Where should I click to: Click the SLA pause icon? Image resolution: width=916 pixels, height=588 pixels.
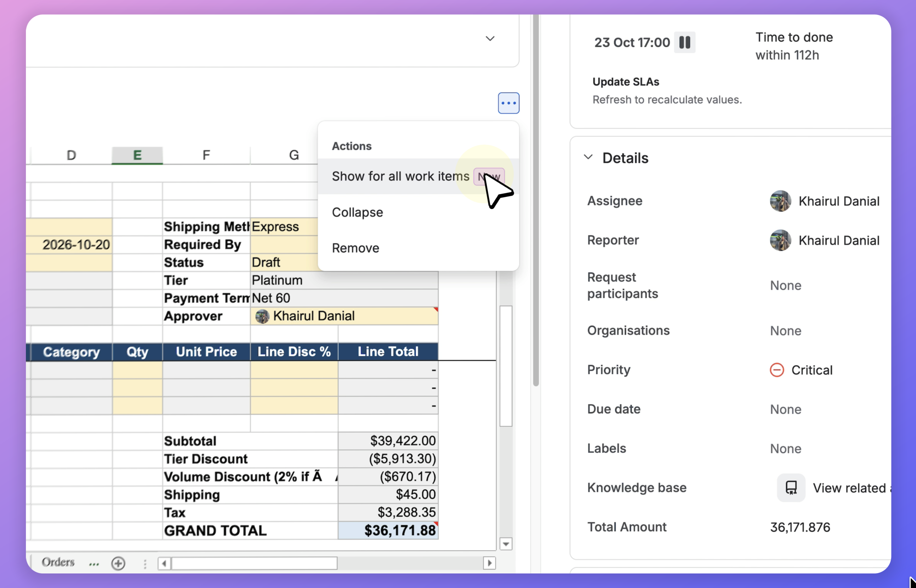coord(684,42)
